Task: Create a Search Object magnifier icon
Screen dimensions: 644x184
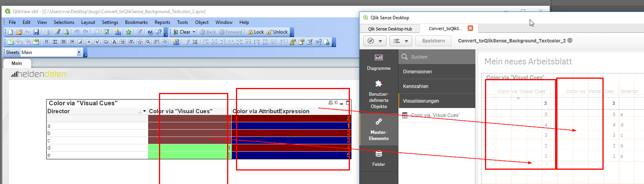Action: tap(148, 42)
